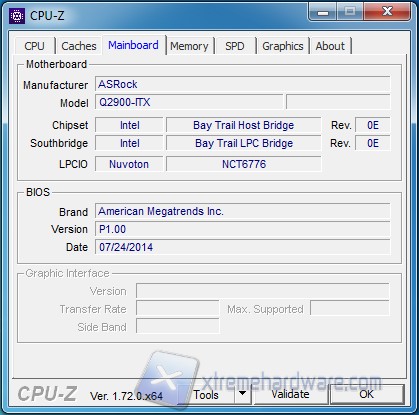The height and width of the screenshot is (415, 419).
Task: Select the Mainboard tab
Action: click(134, 45)
